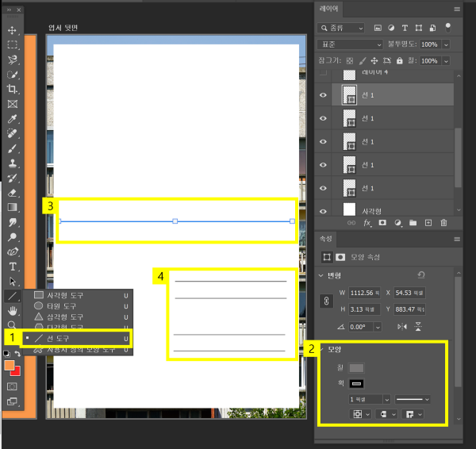Viewport: 476px width, 449px height.
Task: Select the Clone Stamp tool
Action: tap(12, 163)
